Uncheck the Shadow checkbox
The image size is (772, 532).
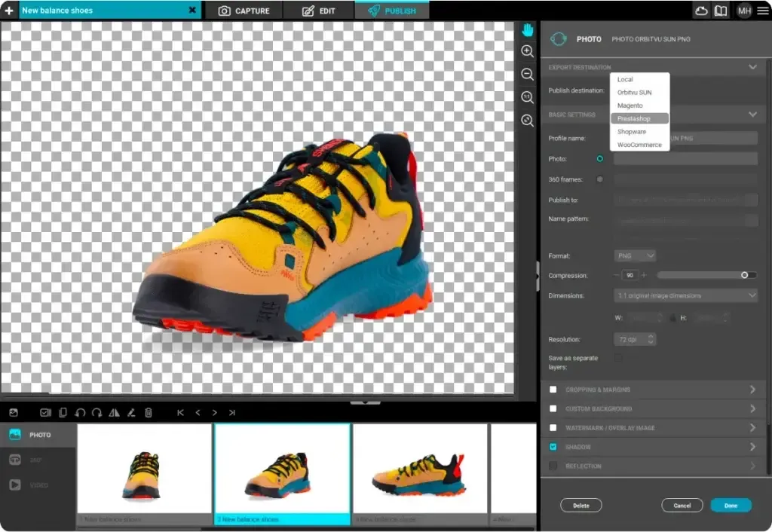tap(553, 447)
